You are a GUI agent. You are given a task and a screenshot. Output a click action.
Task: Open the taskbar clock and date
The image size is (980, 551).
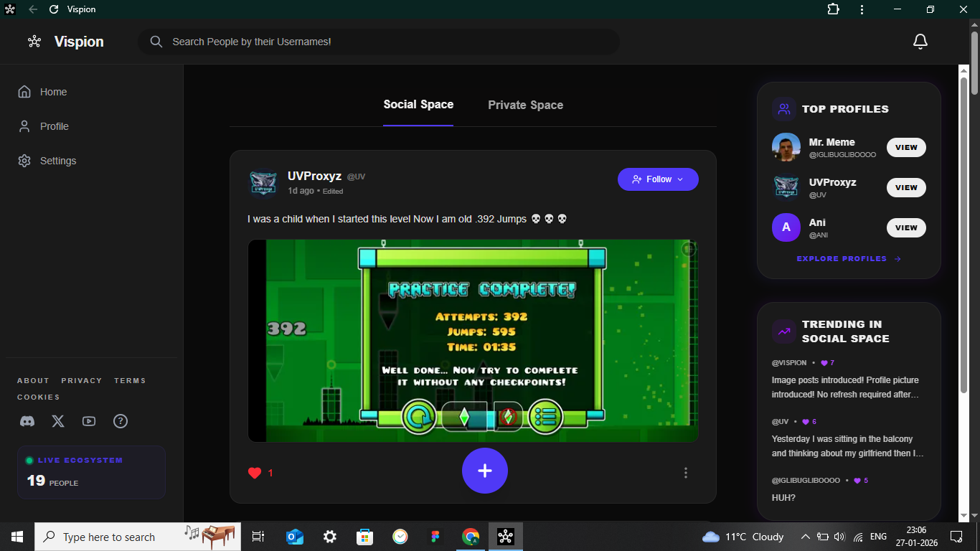click(x=916, y=537)
